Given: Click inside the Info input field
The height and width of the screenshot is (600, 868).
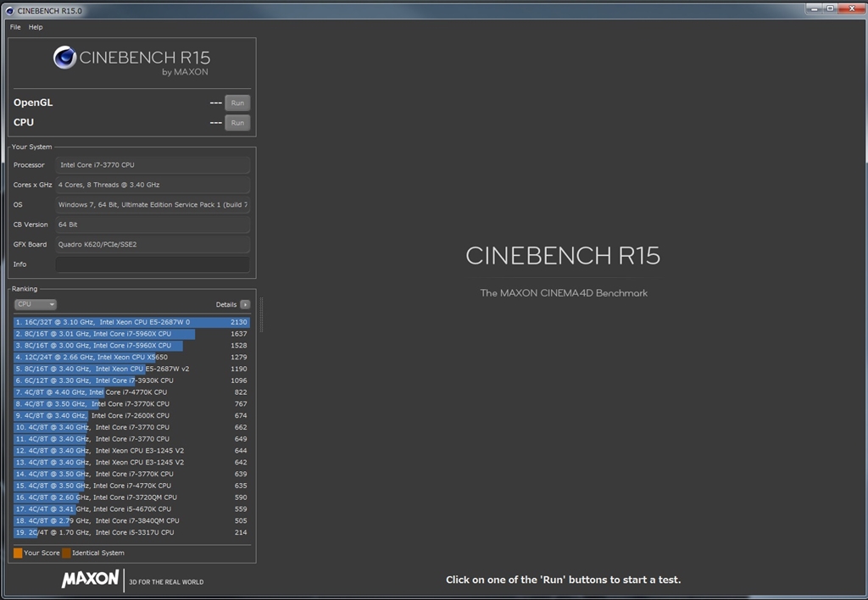Looking at the screenshot, I should coord(153,264).
